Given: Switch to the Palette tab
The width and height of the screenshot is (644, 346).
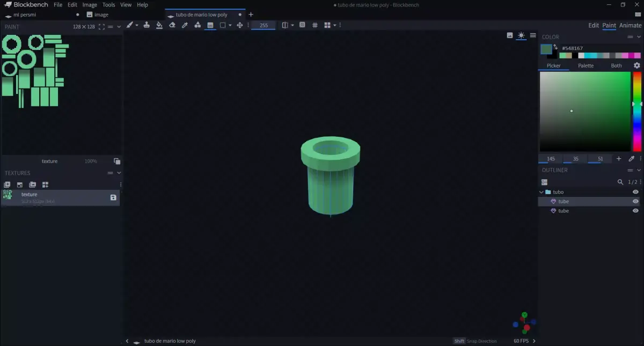Looking at the screenshot, I should point(586,65).
